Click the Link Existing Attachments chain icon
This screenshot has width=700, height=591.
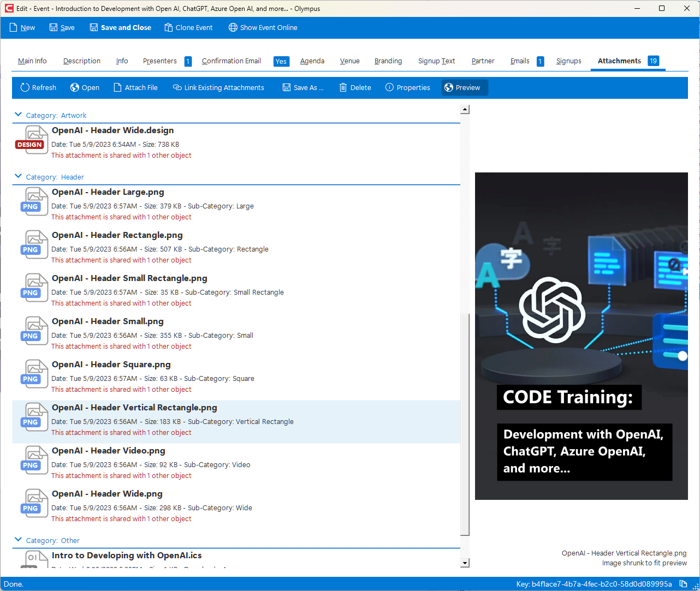(x=177, y=87)
